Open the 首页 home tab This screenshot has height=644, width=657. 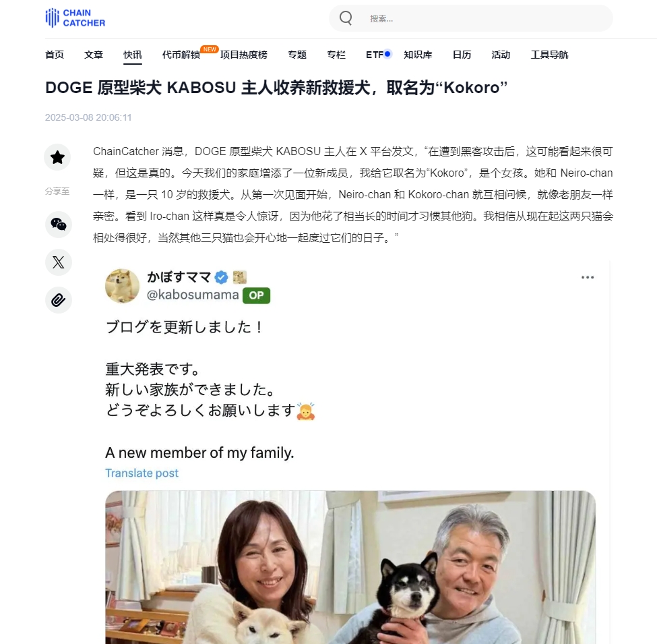point(55,55)
